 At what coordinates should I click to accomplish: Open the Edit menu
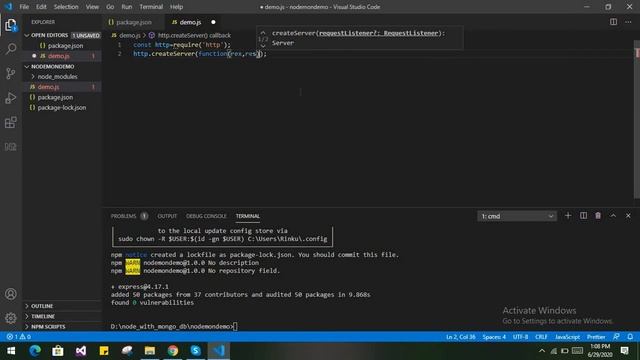[41, 7]
